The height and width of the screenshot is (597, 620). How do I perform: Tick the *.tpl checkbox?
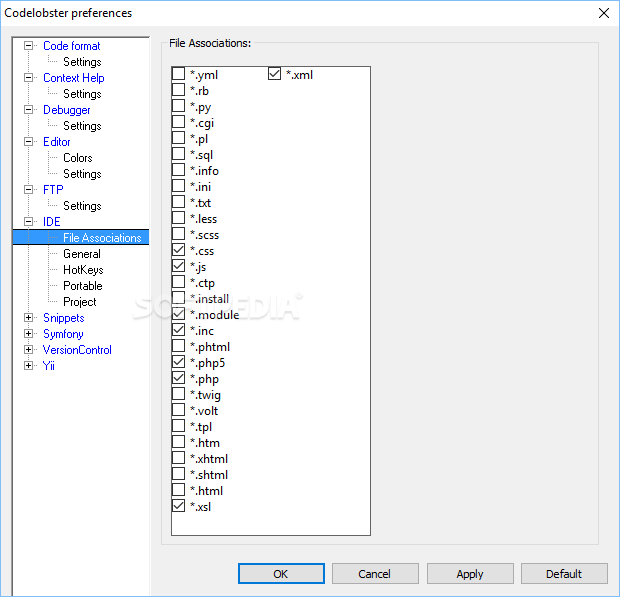point(178,426)
